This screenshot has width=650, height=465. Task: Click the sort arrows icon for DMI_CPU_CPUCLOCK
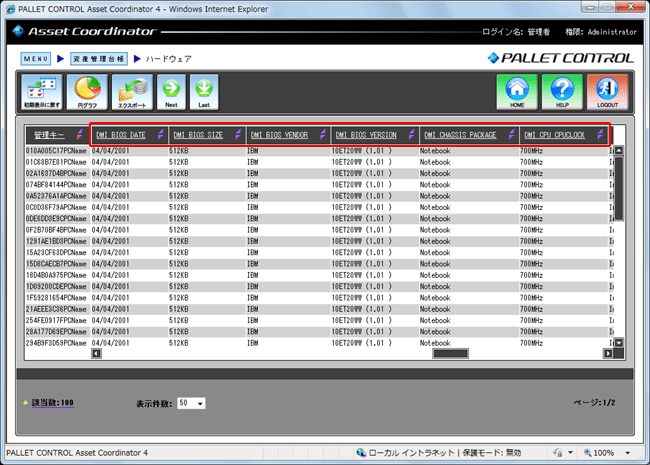point(600,135)
